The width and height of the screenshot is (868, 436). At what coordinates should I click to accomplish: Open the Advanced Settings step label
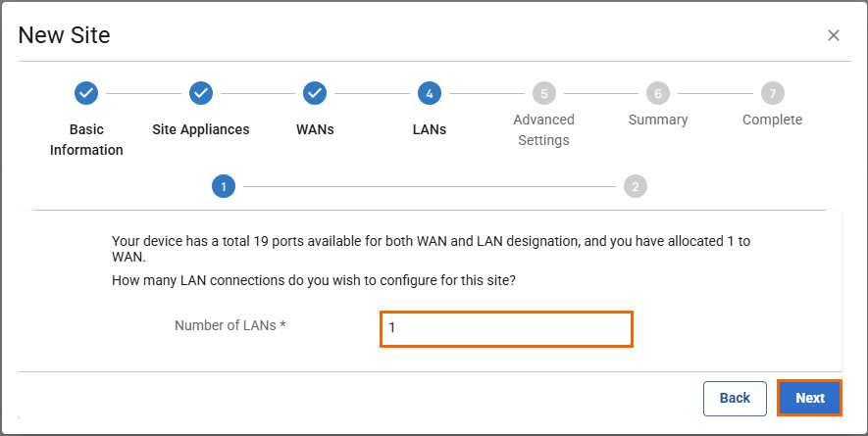[x=543, y=129]
